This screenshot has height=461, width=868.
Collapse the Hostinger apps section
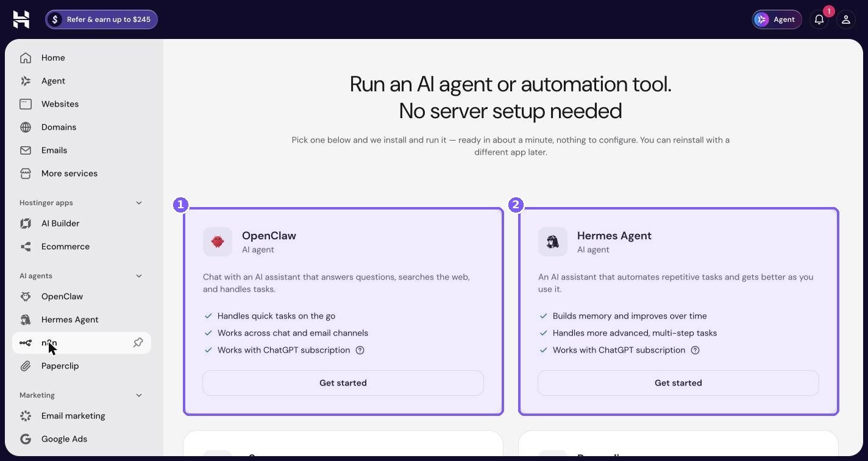[x=139, y=203]
